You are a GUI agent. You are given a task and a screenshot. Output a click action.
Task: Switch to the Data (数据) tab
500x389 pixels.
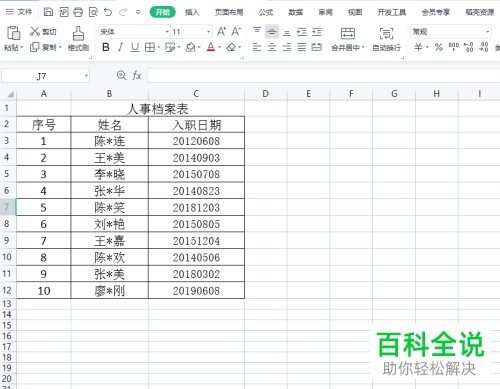coord(296,12)
